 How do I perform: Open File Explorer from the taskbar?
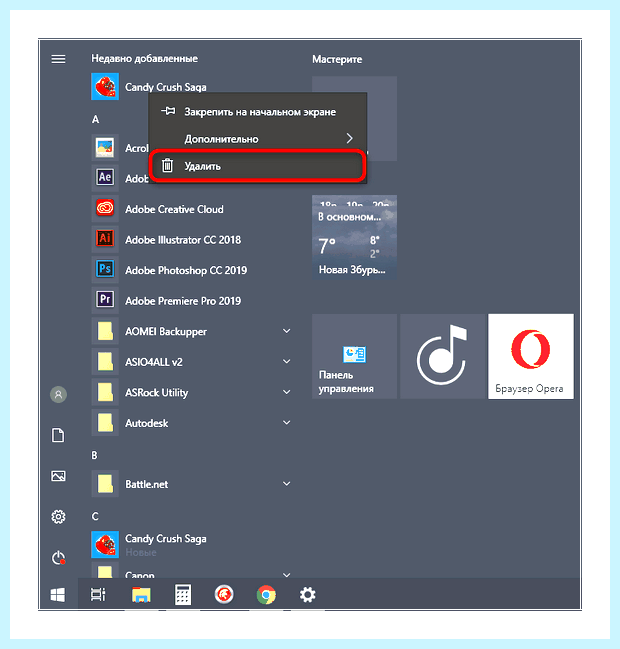(x=141, y=595)
